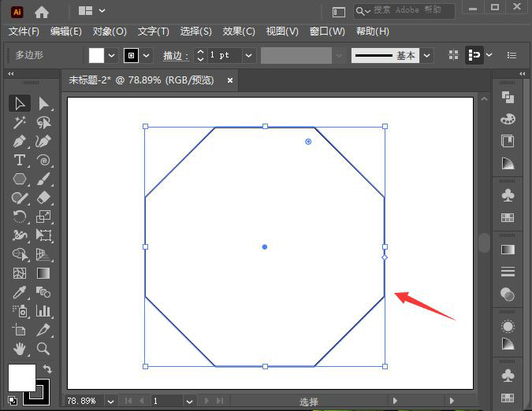Open the 窗口(W) menu
Screen dimensions: 532x411
(x=327, y=31)
